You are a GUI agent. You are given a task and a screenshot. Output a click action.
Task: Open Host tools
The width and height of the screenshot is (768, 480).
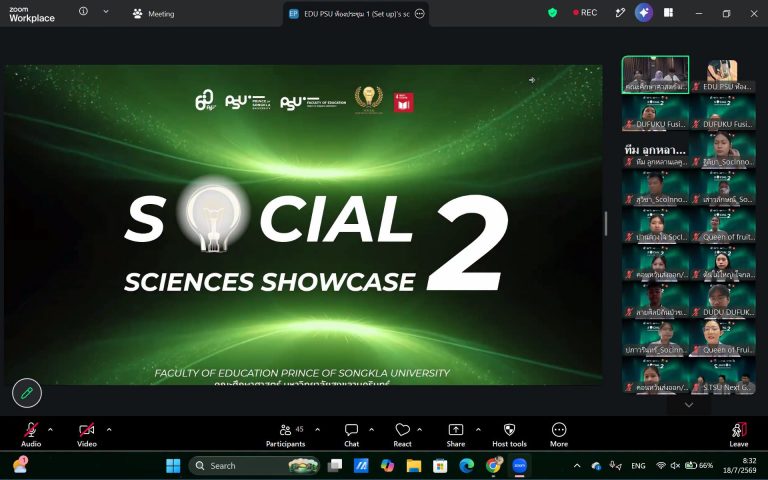tap(509, 434)
